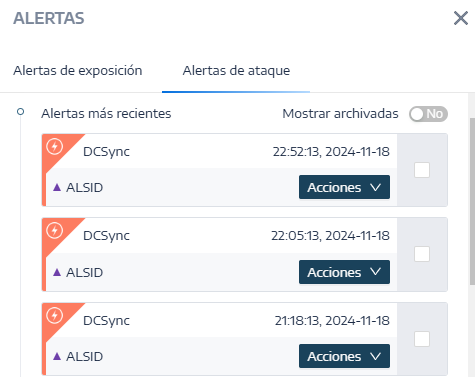Screen dimensions: 475x377
Task: Click the lightning attack icon on 22:52:13 alert
Action: tap(55, 146)
